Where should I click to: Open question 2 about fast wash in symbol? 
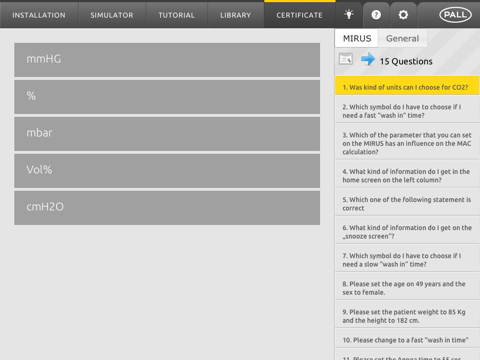[407, 109]
